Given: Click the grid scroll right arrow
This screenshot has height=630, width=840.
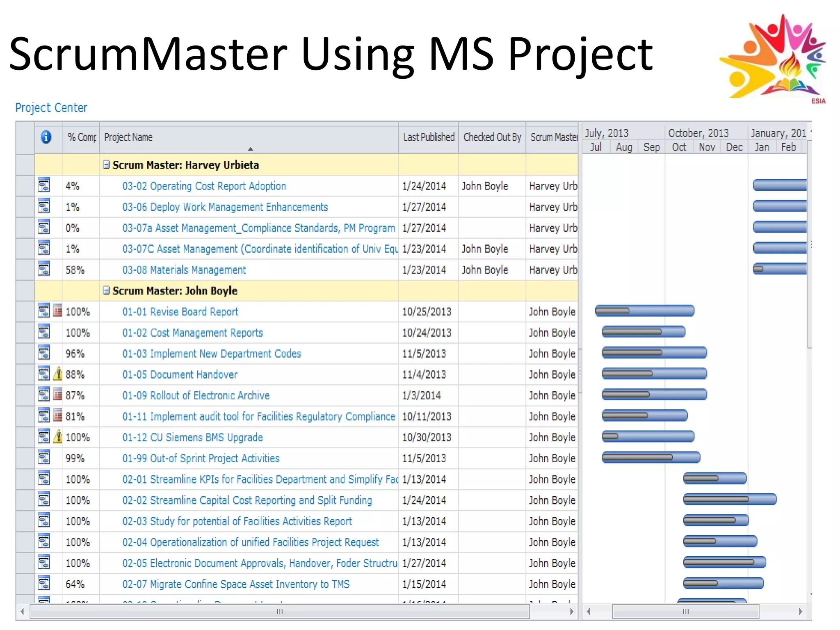Looking at the screenshot, I should pyautogui.click(x=571, y=612).
